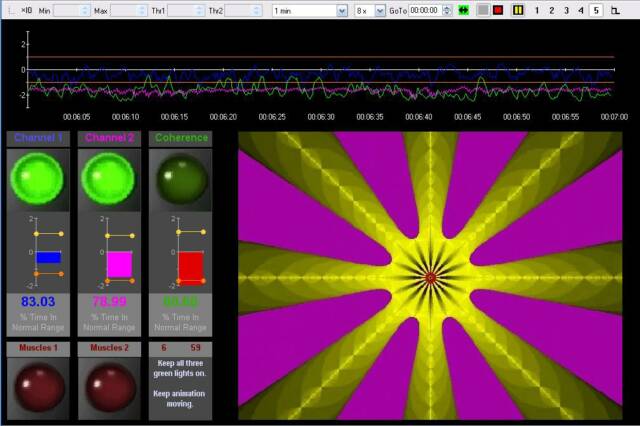Click Coherence upper yellow threshold line

pyautogui.click(x=191, y=232)
